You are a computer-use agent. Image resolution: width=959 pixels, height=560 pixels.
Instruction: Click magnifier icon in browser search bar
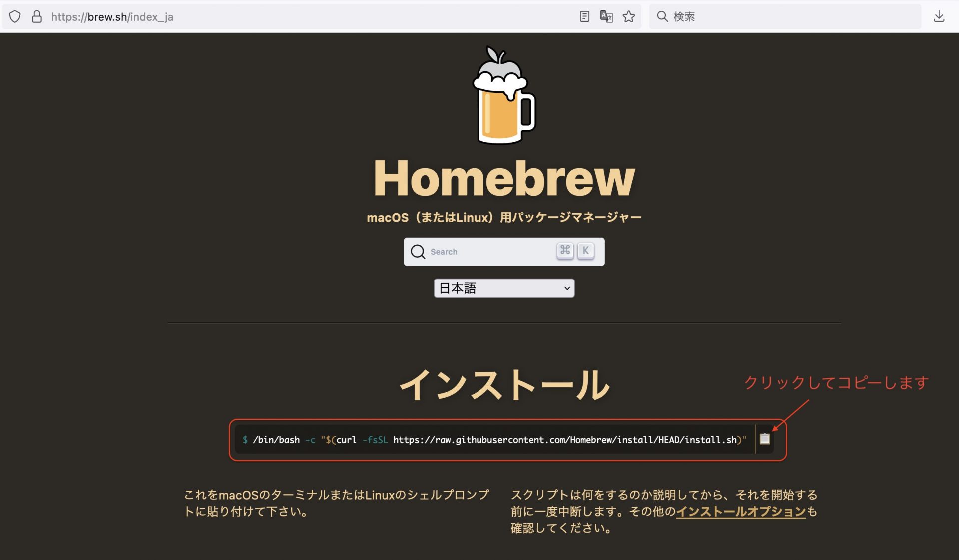[x=662, y=17]
